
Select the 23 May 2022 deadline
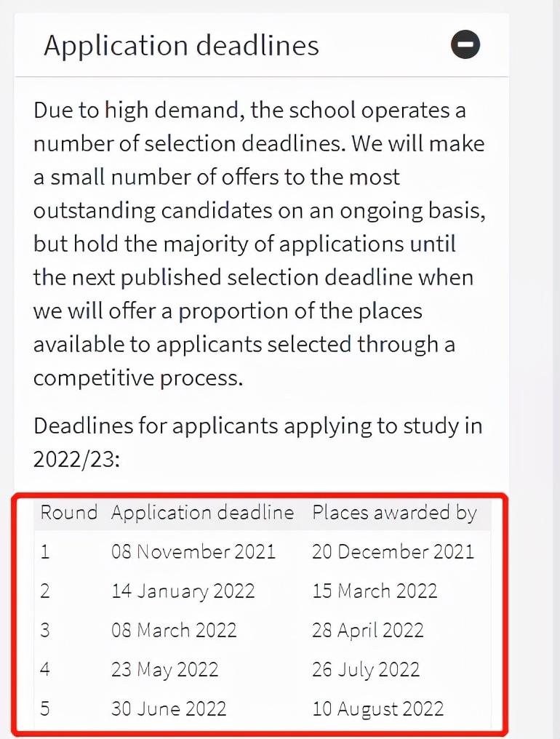[x=164, y=669]
